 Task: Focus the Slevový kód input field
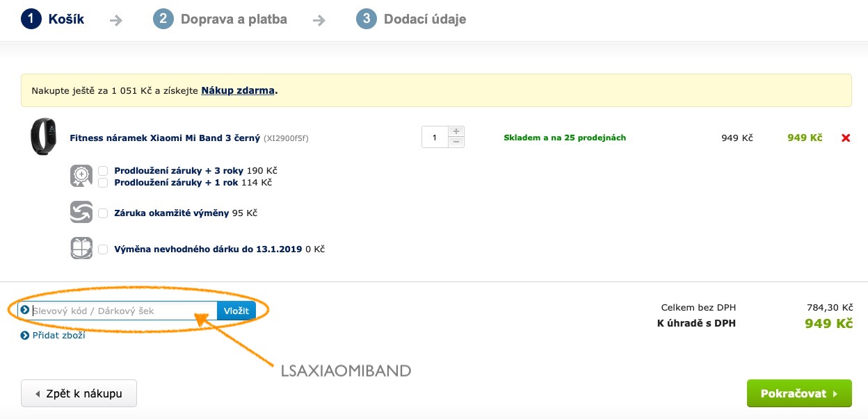coord(122,311)
